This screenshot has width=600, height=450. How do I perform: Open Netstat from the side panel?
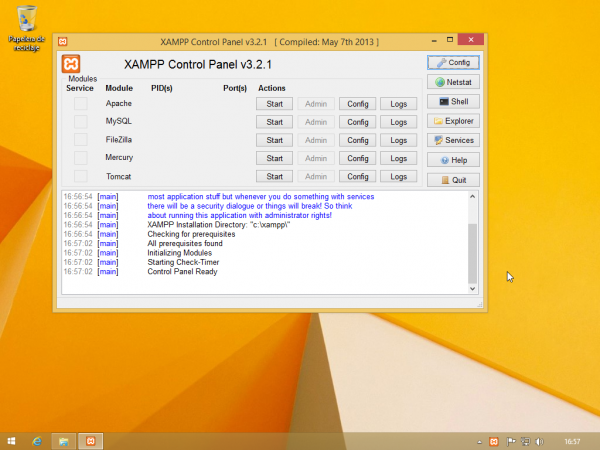tap(453, 82)
